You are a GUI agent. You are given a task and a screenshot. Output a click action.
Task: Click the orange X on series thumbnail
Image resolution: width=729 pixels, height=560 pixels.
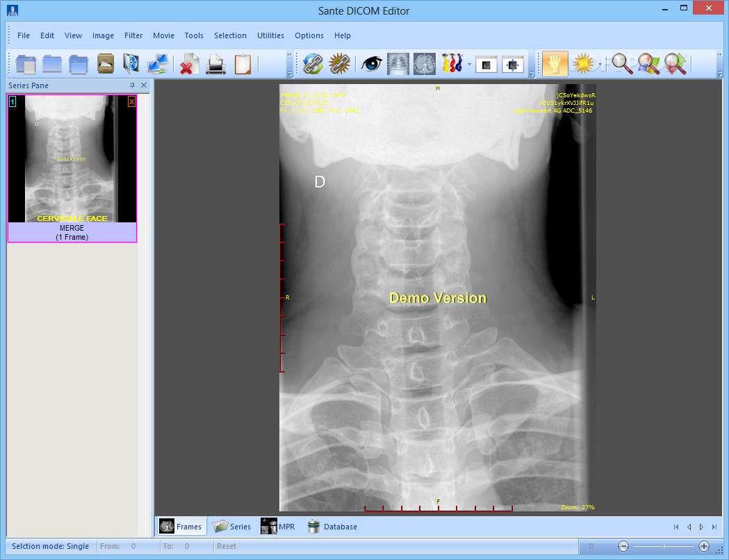(x=131, y=101)
